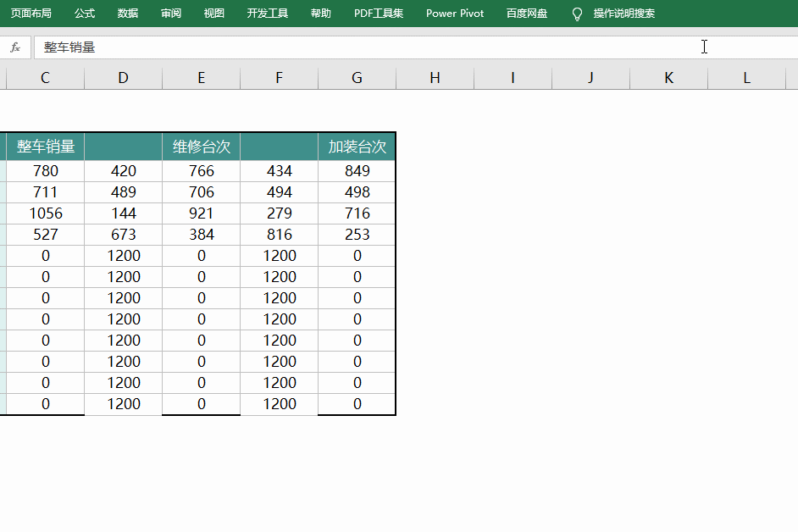Viewport: 798px width, 532px height.
Task: Select column H header
Action: point(435,78)
